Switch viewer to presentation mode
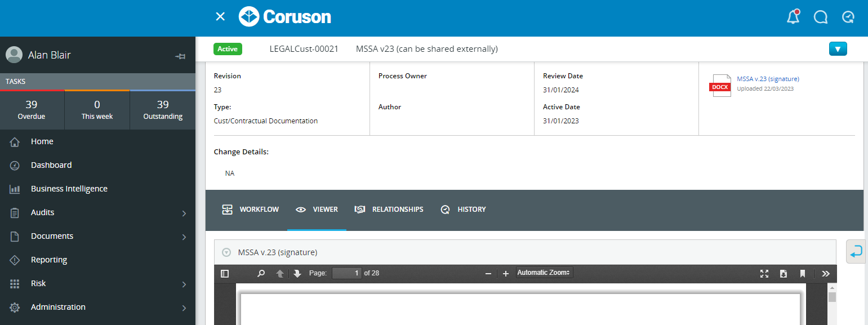The height and width of the screenshot is (325, 868). click(x=764, y=273)
